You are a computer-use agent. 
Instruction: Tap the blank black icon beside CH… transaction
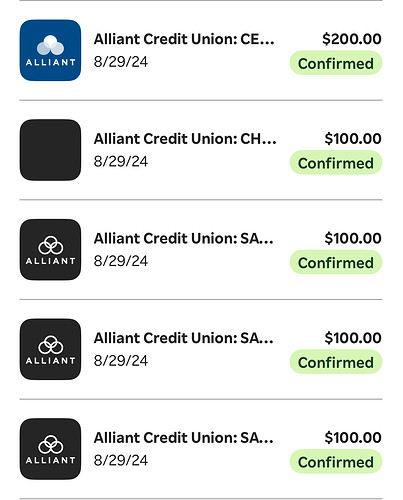click(x=50, y=150)
